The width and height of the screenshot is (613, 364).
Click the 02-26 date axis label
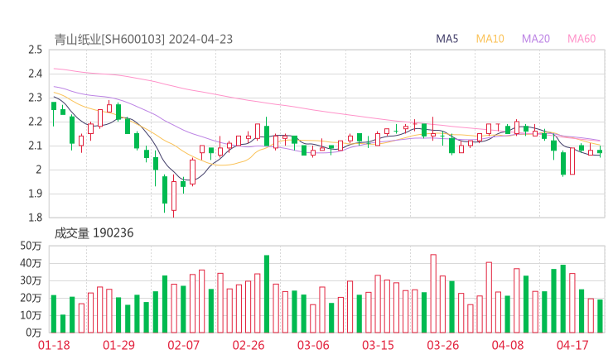(x=249, y=345)
